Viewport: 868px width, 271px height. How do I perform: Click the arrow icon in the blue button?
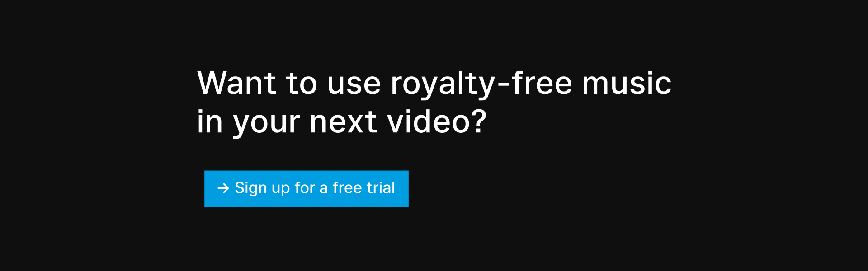point(223,188)
